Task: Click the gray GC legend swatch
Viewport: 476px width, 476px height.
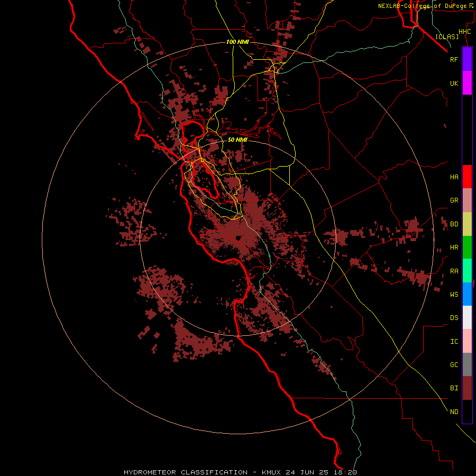Action: click(x=467, y=364)
